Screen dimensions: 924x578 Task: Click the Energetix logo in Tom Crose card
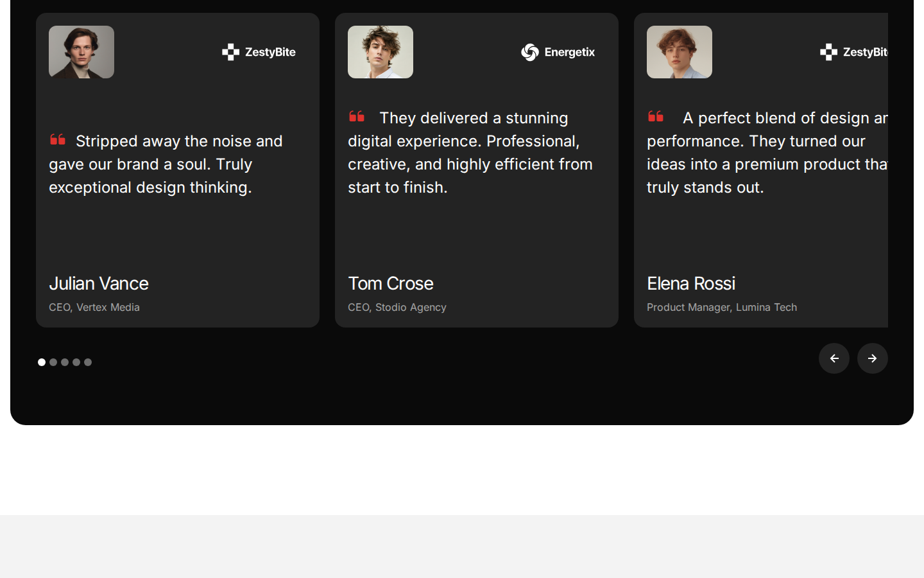[558, 52]
